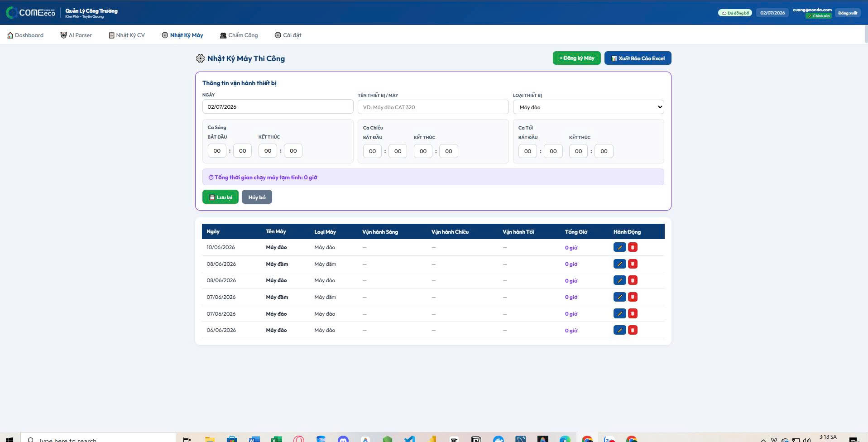Click the Hủy bỏ button
This screenshot has height=442, width=868.
[257, 197]
